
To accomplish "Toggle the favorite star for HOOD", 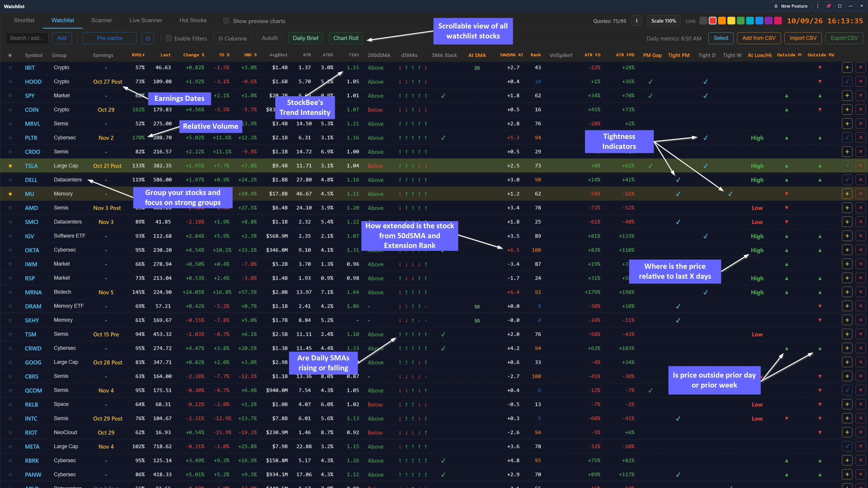I will (10, 81).
